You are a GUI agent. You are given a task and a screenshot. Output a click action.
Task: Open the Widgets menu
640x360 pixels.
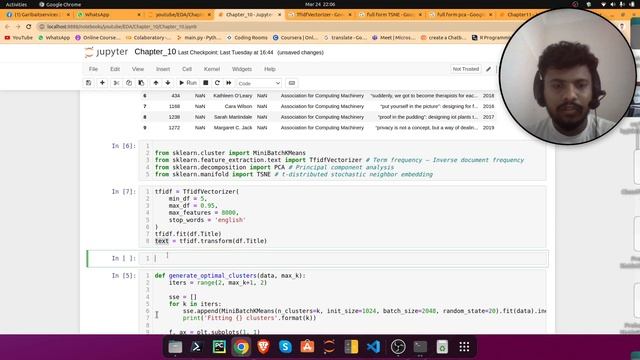tap(242, 69)
